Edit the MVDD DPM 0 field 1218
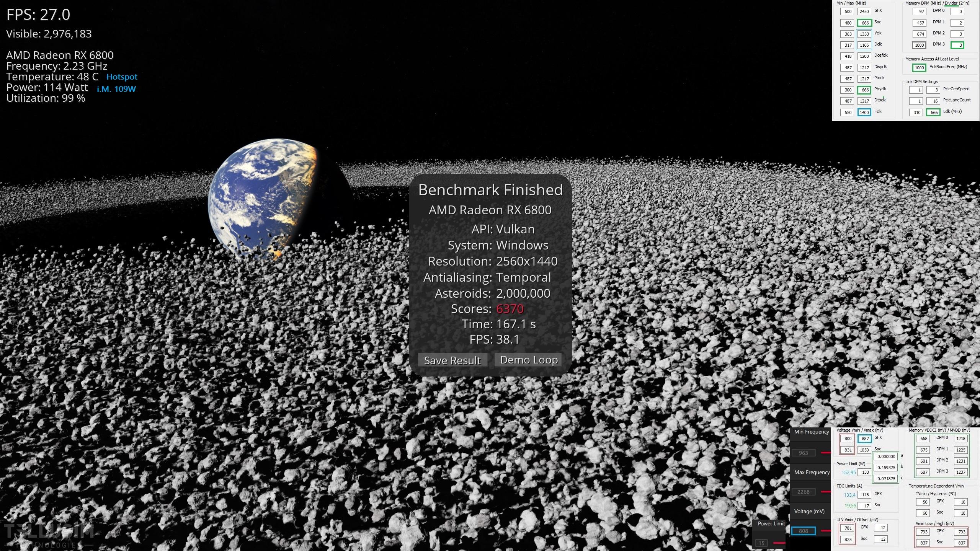This screenshot has height=551, width=980. tap(960, 439)
